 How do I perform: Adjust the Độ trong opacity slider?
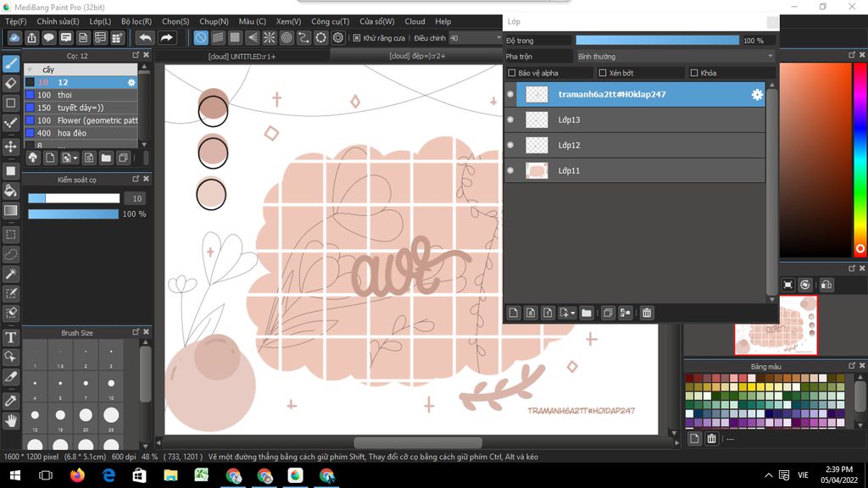[657, 41]
